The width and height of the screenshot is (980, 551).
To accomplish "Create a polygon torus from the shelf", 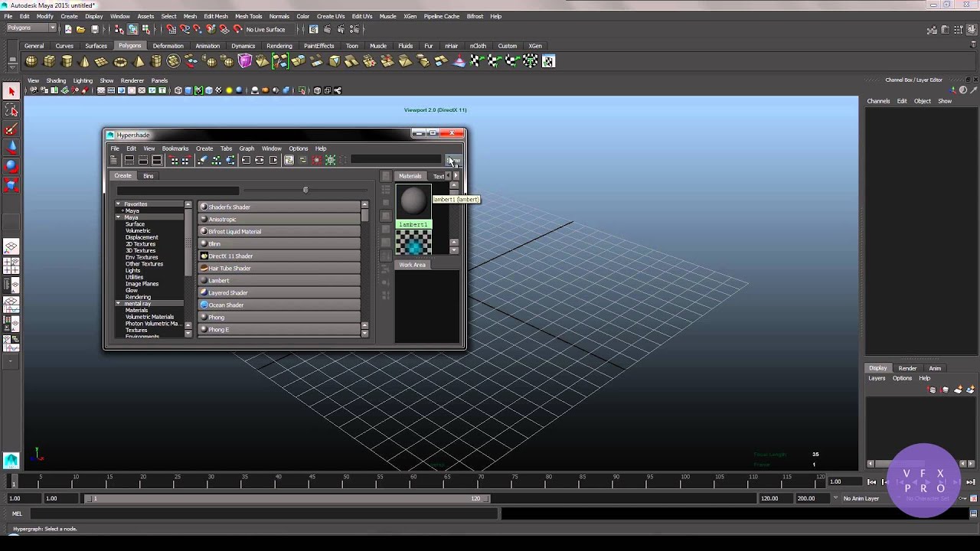I will (x=120, y=61).
